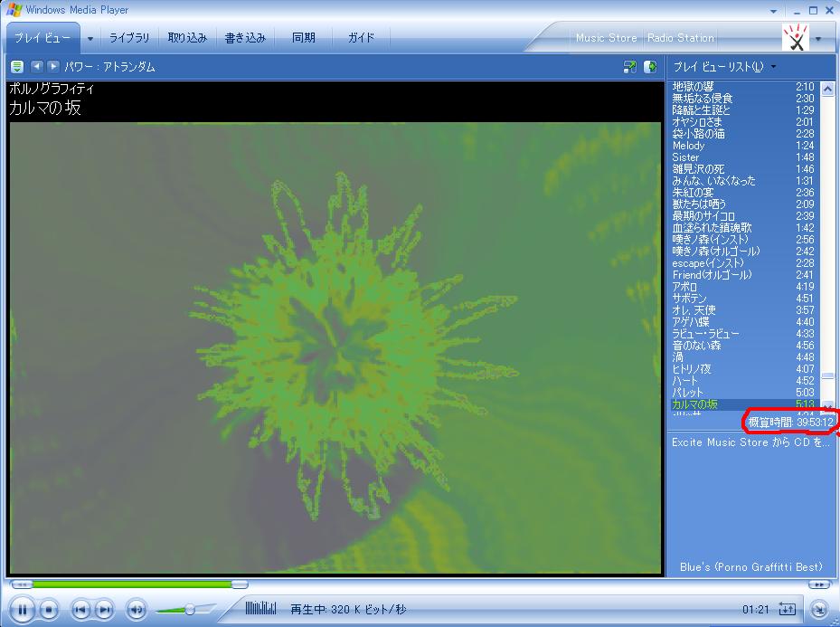Select track 最期のサイコロ
Viewport: 840px width, 627px height.
click(x=743, y=216)
